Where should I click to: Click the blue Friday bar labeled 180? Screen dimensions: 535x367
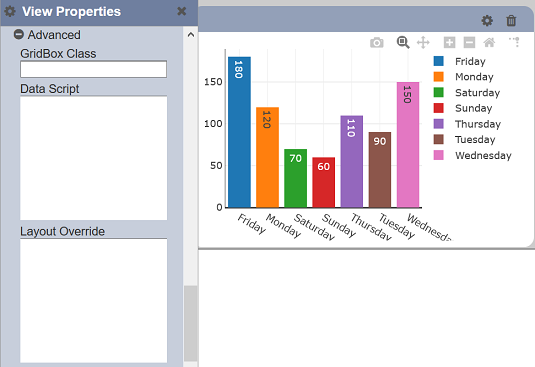(239, 132)
